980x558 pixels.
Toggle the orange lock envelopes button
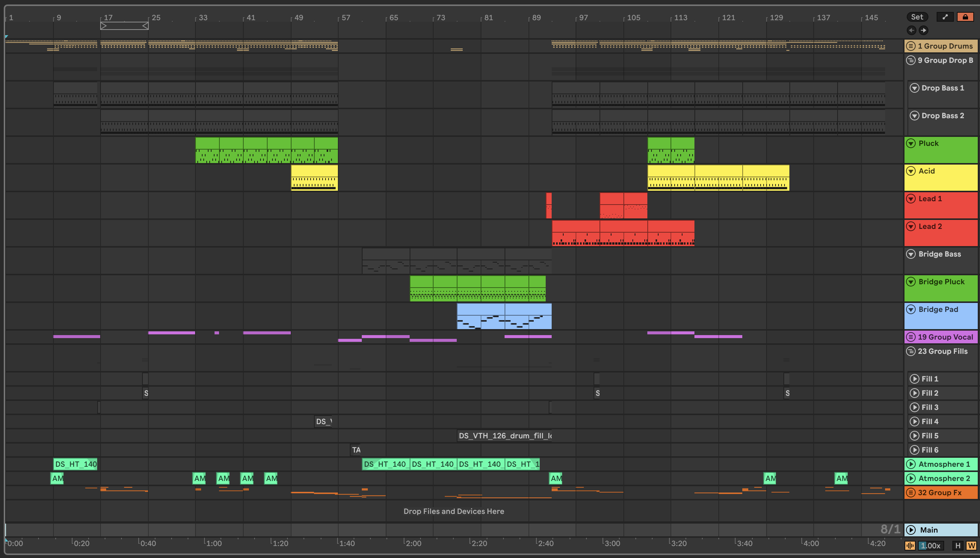pyautogui.click(x=965, y=17)
